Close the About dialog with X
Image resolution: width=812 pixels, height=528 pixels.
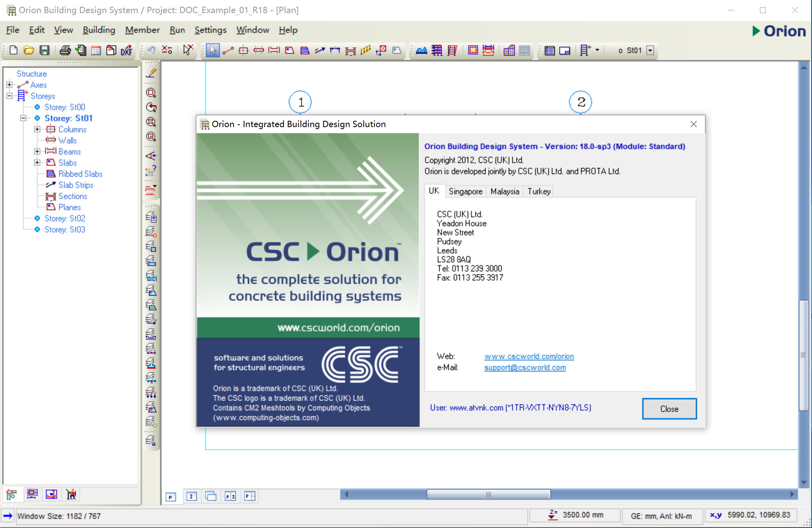tap(694, 124)
